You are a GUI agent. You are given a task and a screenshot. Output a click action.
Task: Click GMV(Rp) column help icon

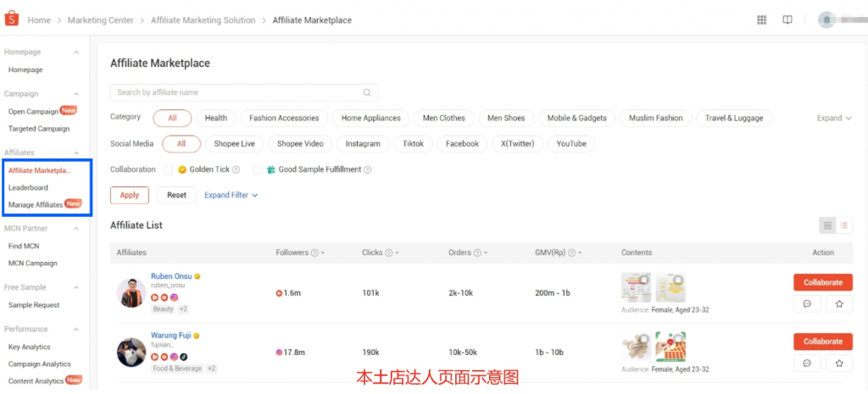tap(571, 252)
